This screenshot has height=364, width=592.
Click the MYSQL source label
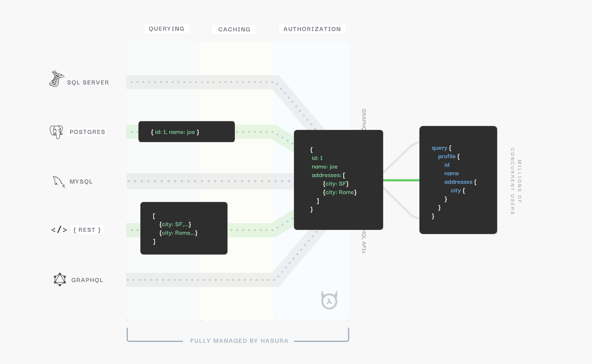[81, 181]
